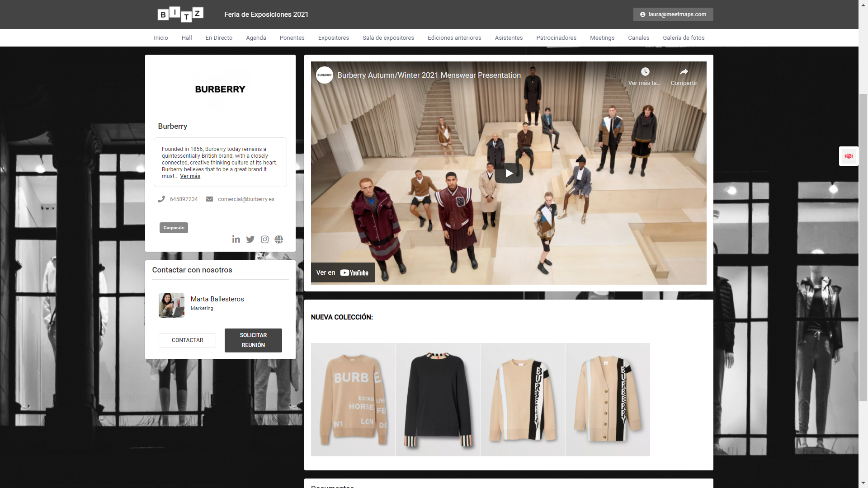Open the Expositores menu item
Viewport: 868px width, 488px height.
[334, 38]
